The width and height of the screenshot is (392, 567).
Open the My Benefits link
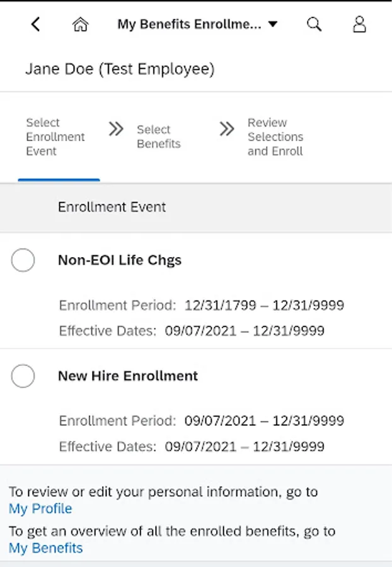click(45, 548)
